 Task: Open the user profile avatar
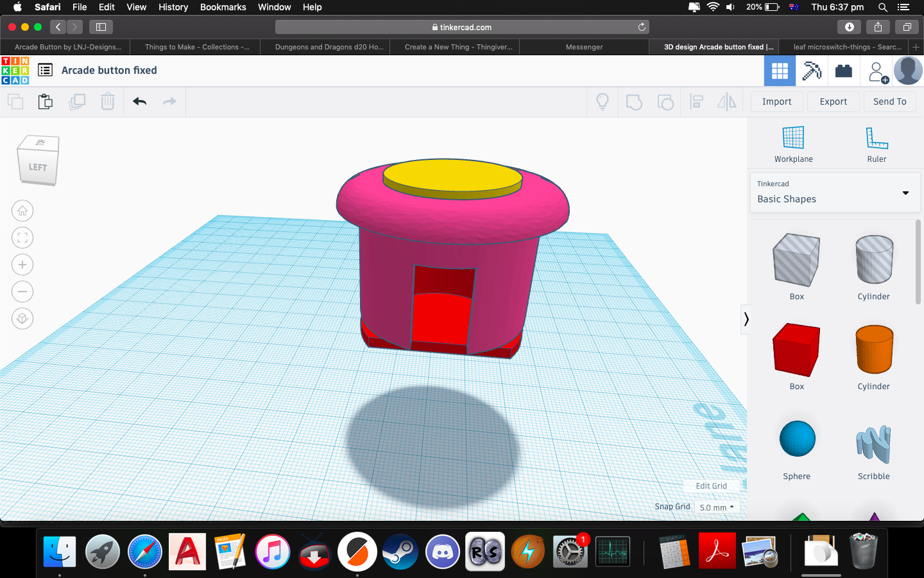(x=908, y=71)
